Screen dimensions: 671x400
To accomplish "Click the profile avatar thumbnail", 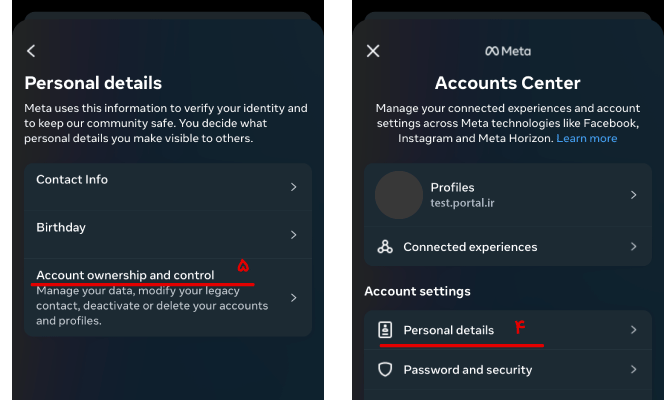I will [399, 195].
